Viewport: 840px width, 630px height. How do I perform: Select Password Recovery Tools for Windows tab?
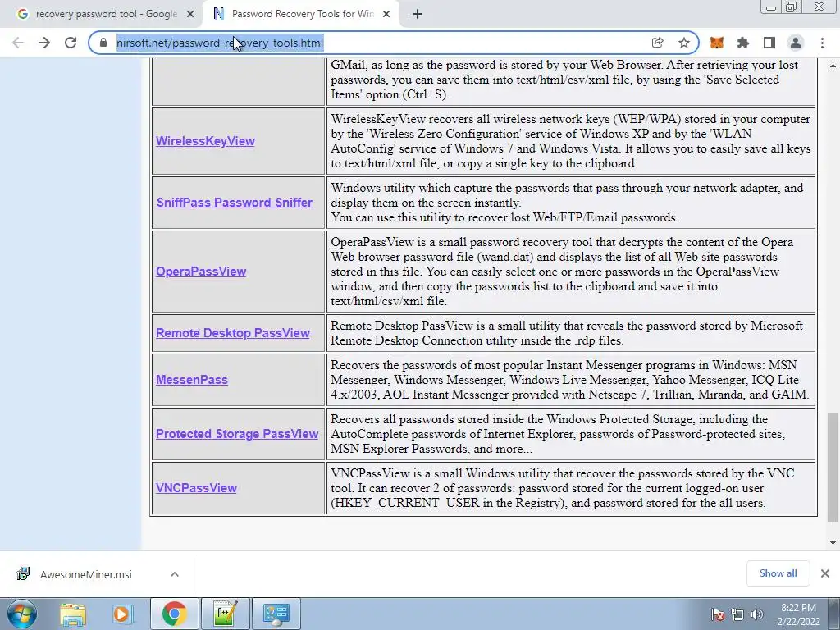point(302,15)
